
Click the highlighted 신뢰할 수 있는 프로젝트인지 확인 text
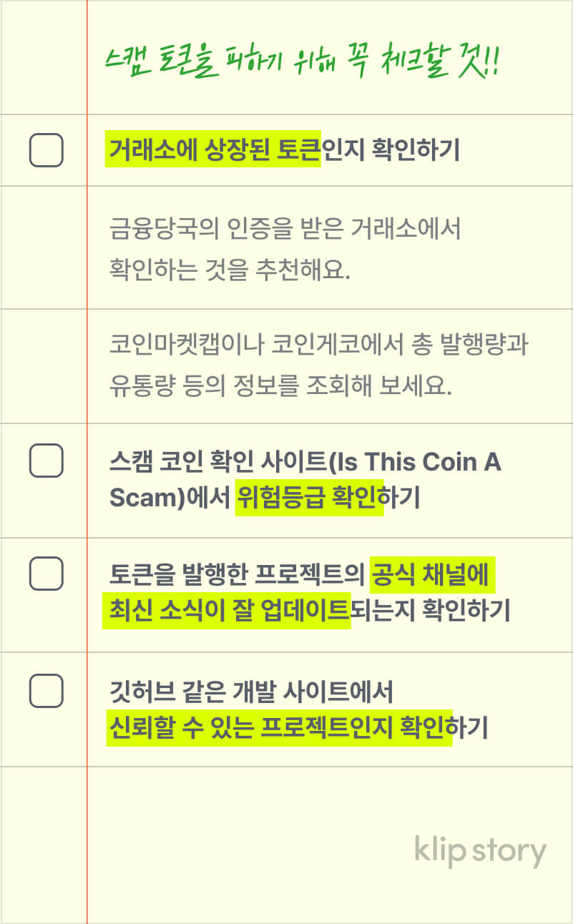[x=279, y=727]
